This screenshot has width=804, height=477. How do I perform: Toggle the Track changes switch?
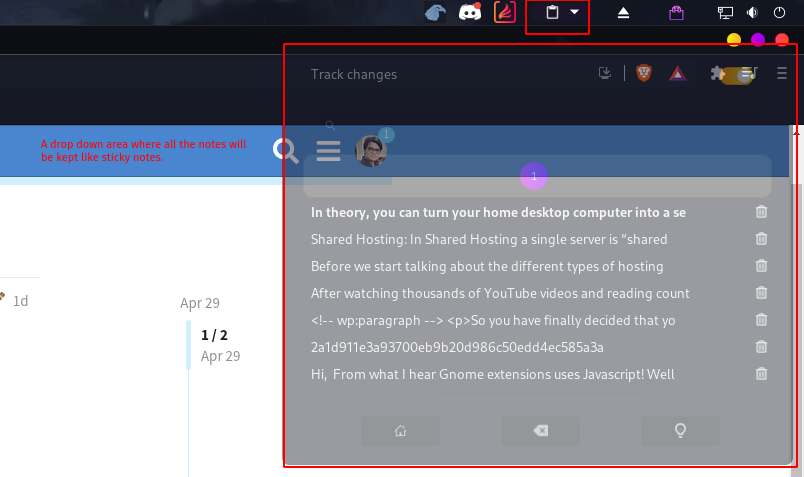tap(736, 76)
